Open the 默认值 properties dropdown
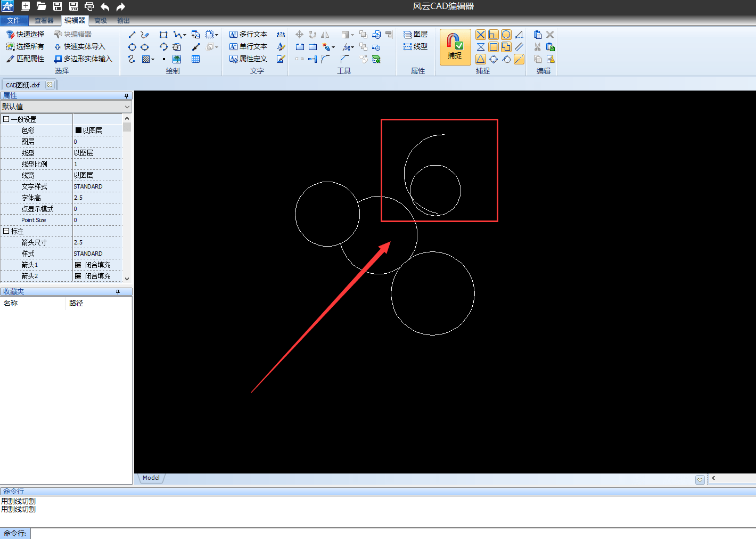The height and width of the screenshot is (539, 756). pos(65,107)
